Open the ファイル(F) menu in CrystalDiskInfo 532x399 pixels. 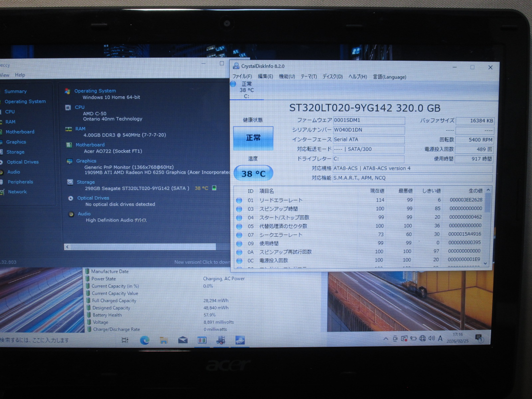point(242,76)
